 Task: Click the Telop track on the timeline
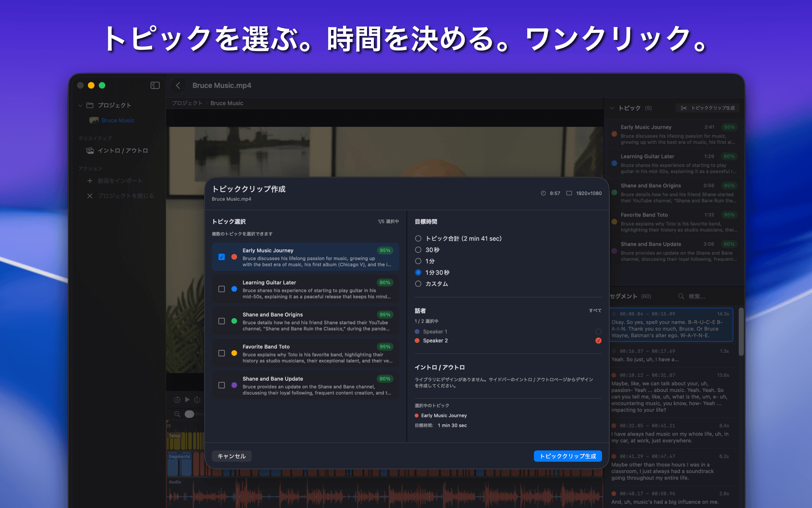185,441
